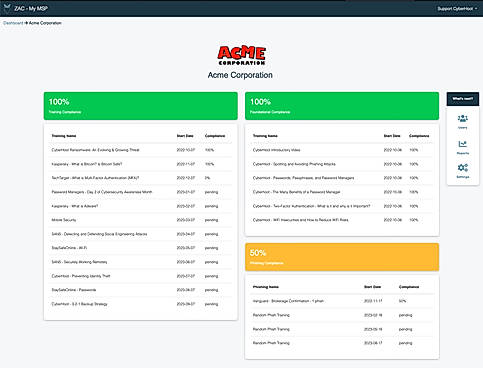Expand the Support CyberHoot dropdown
Viewport: 483px width, 368px height.
point(457,9)
